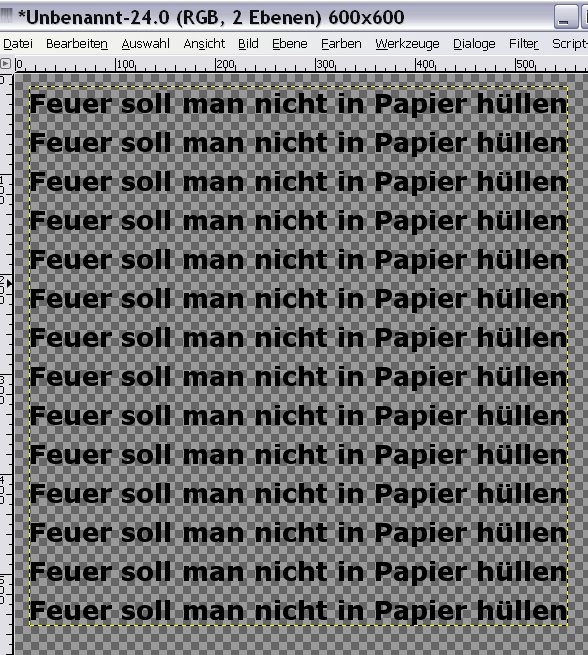Open the Datei menu
The height and width of the screenshot is (655, 588).
18,44
